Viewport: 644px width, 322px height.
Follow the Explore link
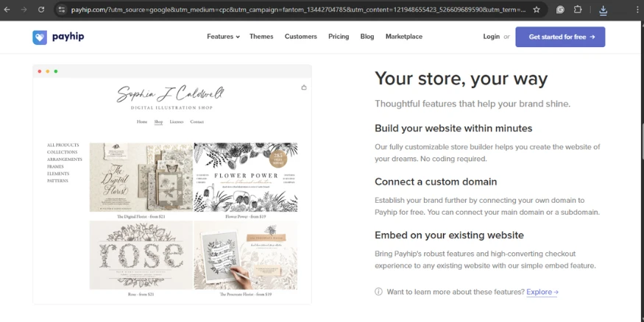[542, 292]
